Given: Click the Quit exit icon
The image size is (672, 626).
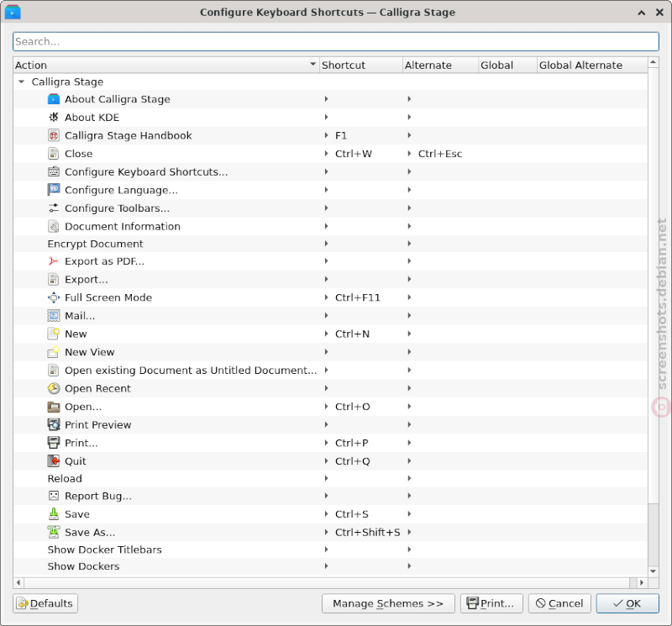Looking at the screenshot, I should 54,461.
